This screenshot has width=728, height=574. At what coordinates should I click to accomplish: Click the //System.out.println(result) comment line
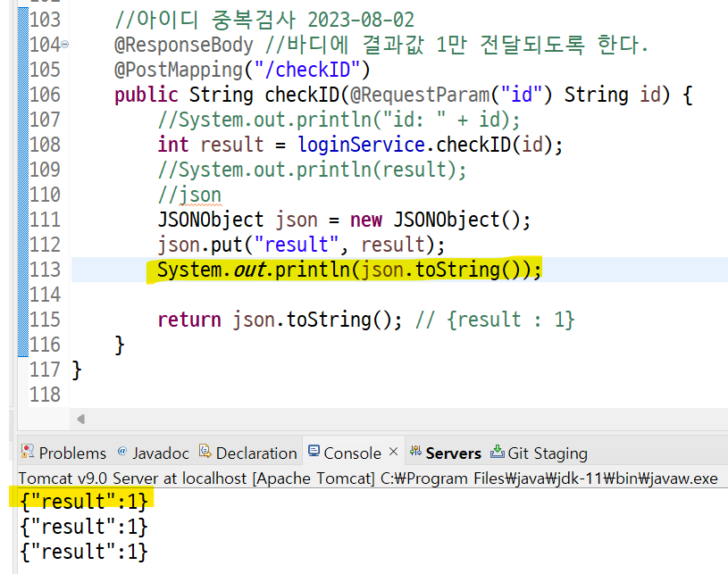(x=312, y=170)
